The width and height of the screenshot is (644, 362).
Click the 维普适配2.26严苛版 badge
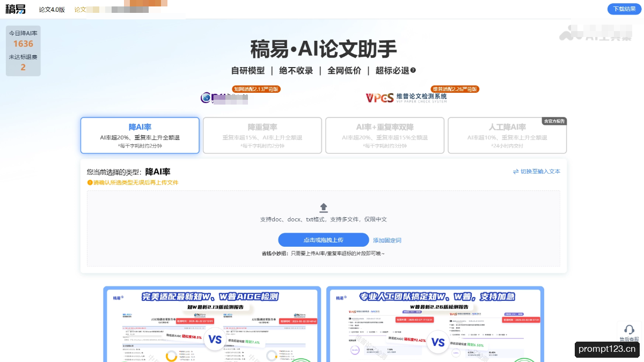(x=455, y=89)
